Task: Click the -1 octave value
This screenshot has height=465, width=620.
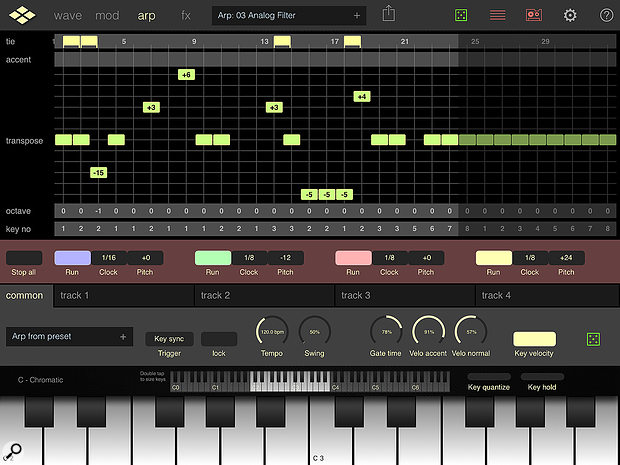Action: click(98, 211)
